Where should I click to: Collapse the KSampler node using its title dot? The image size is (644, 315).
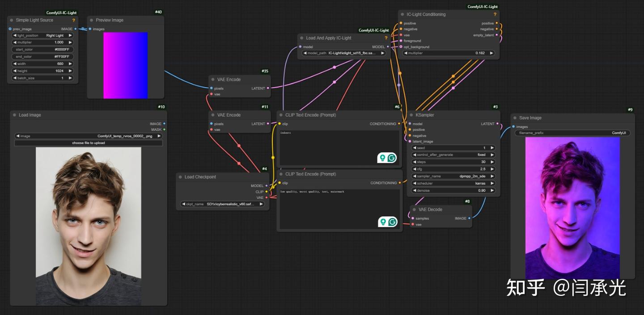coord(411,115)
